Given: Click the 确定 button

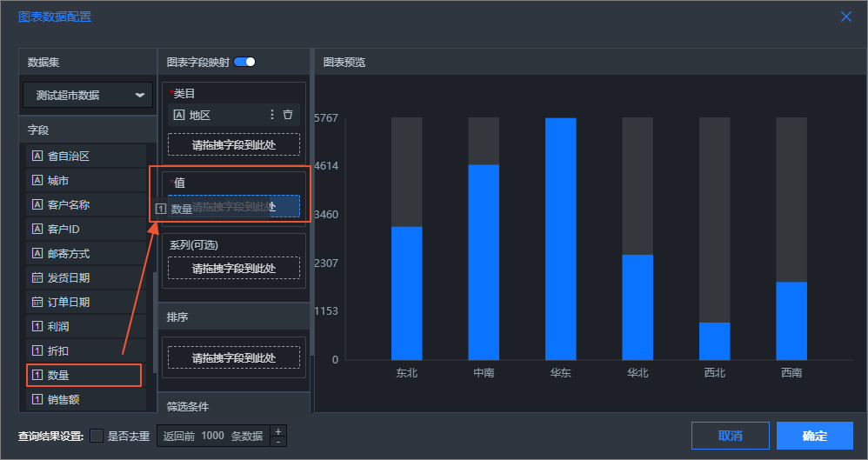Looking at the screenshot, I should click(814, 436).
